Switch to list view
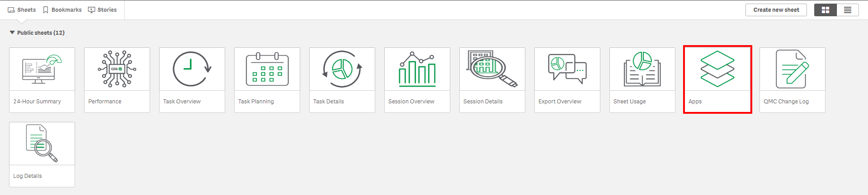Image resolution: width=868 pixels, height=195 pixels. [x=848, y=10]
